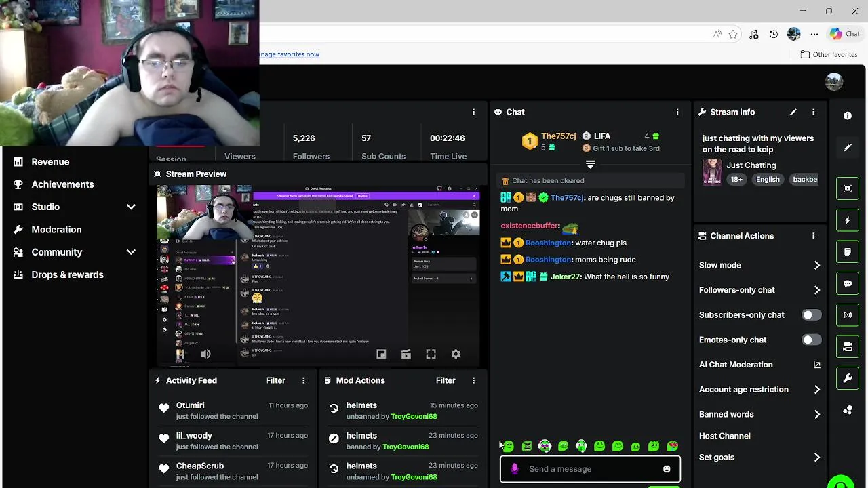Open the stats panel three-dot menu

point(473,112)
